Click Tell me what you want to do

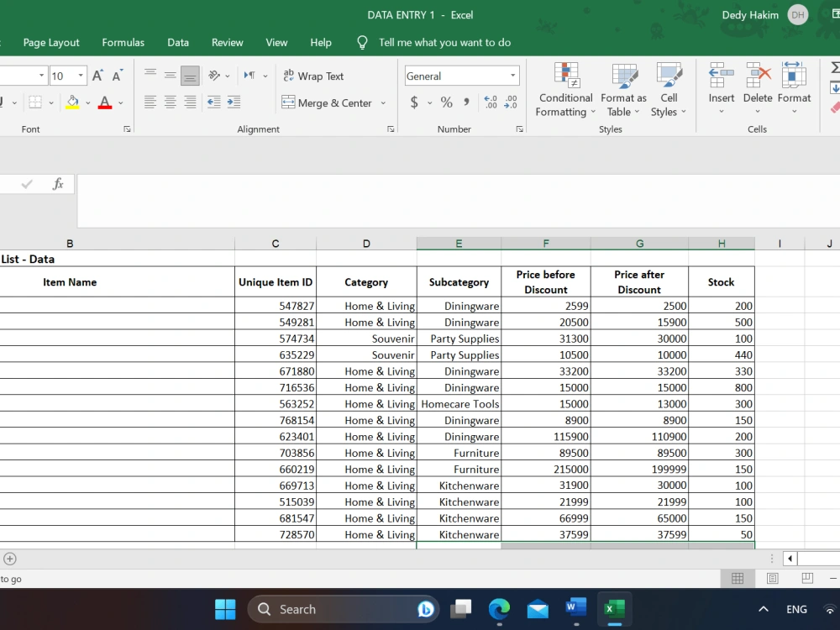pyautogui.click(x=444, y=42)
